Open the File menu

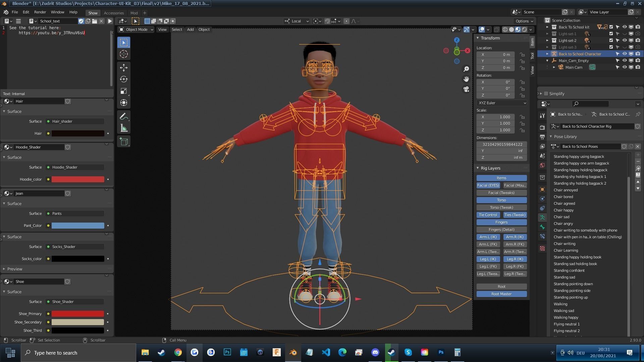click(15, 12)
